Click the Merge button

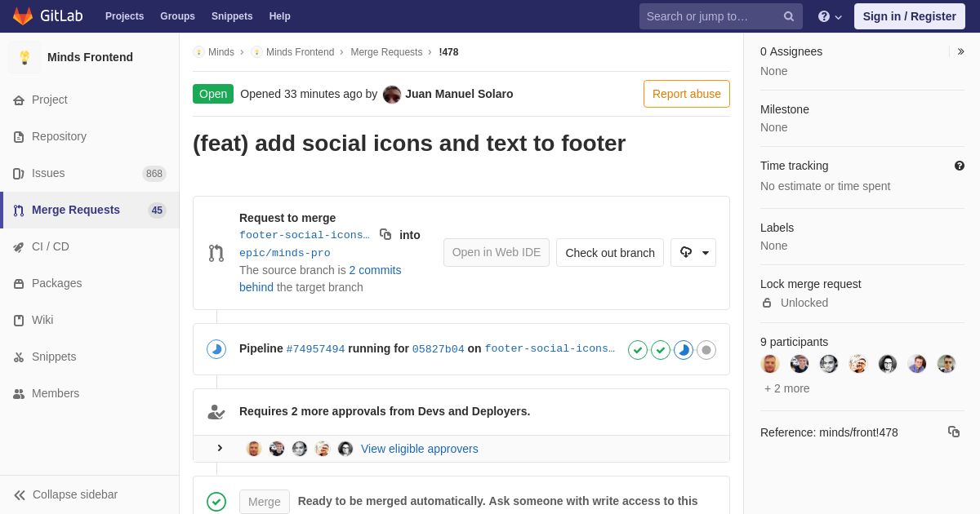265,502
